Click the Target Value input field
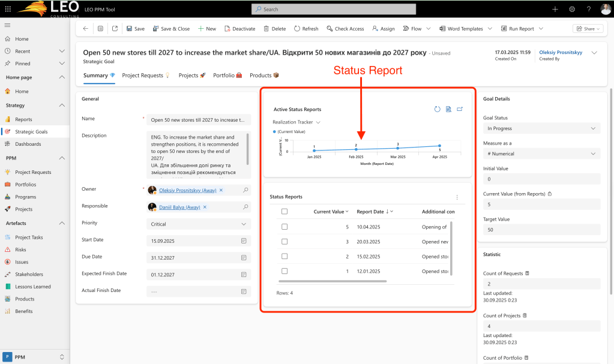The width and height of the screenshot is (614, 364). pyautogui.click(x=540, y=230)
